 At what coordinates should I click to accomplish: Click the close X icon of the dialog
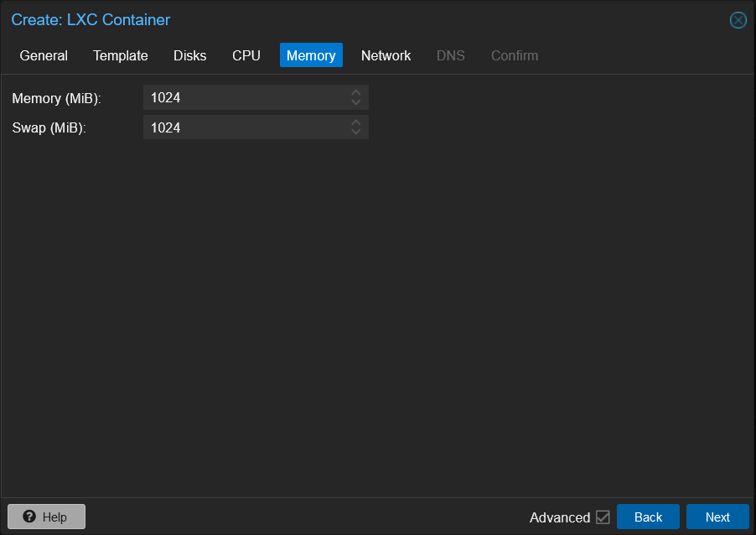(738, 20)
